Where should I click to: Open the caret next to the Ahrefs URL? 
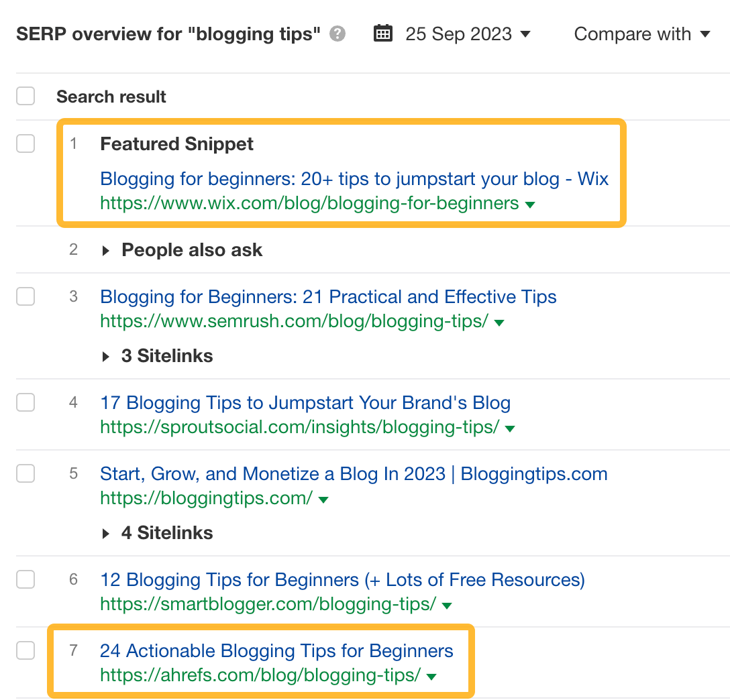(430, 677)
